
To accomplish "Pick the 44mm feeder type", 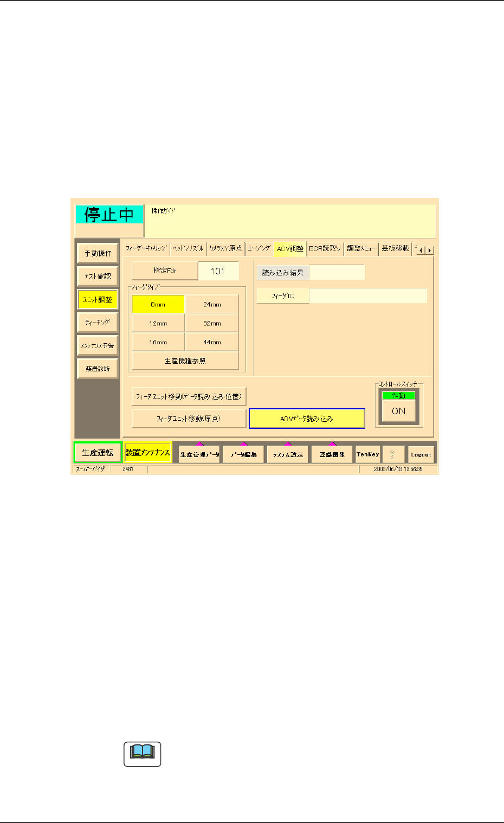I will point(212,342).
